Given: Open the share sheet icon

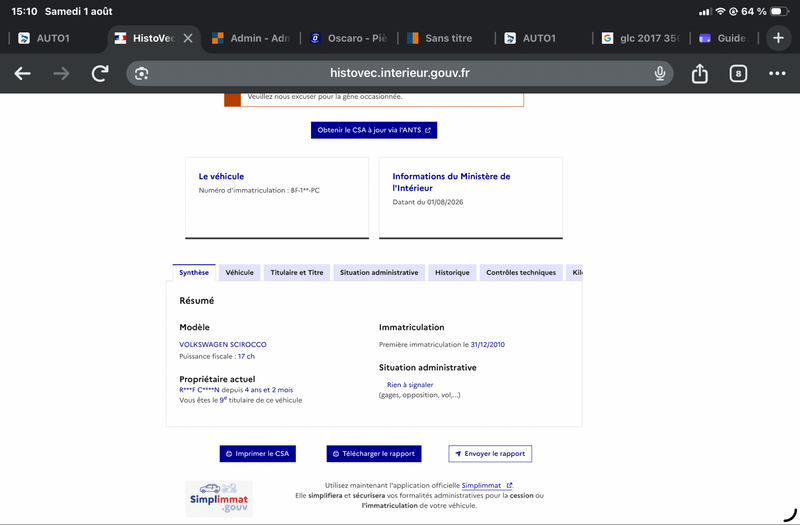Looking at the screenshot, I should click(699, 73).
